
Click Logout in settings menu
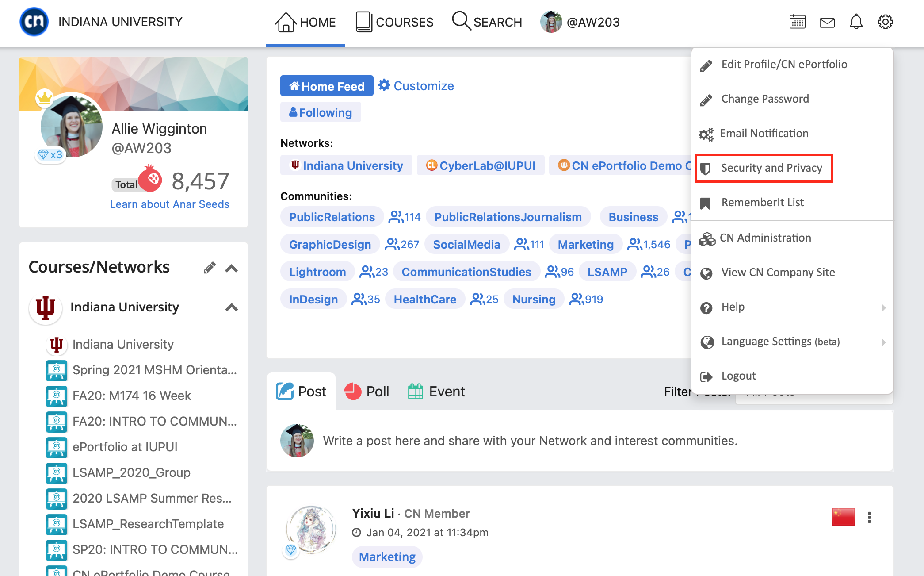(x=792, y=376)
